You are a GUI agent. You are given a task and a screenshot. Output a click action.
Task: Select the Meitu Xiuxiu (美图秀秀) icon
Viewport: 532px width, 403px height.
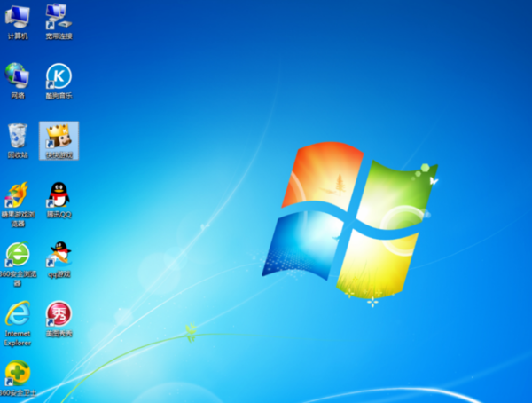59,313
